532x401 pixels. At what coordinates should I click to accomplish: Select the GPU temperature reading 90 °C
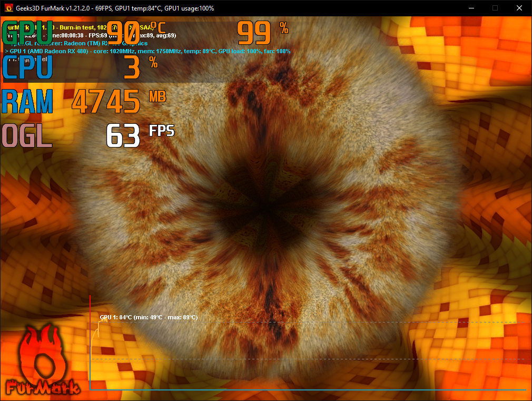pos(136,33)
